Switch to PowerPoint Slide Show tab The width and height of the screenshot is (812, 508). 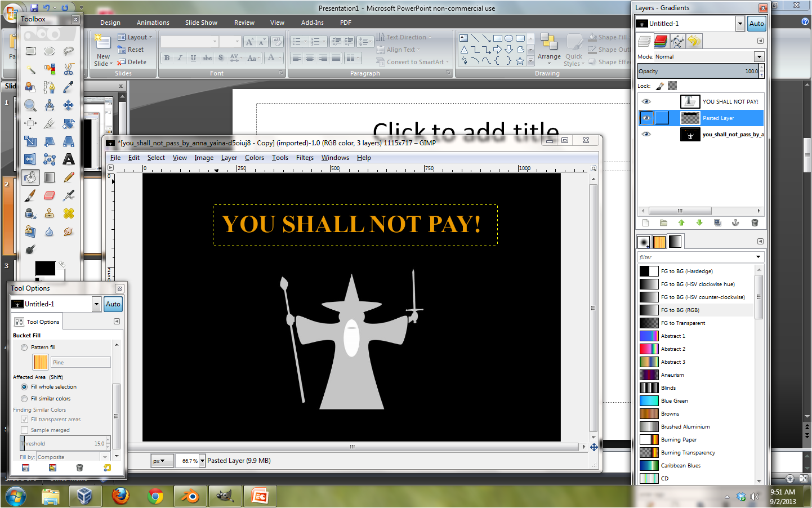point(201,23)
